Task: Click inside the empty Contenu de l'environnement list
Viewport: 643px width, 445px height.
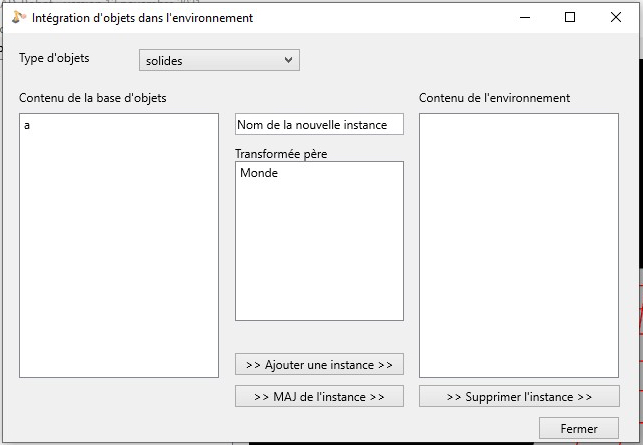Action: click(x=519, y=245)
